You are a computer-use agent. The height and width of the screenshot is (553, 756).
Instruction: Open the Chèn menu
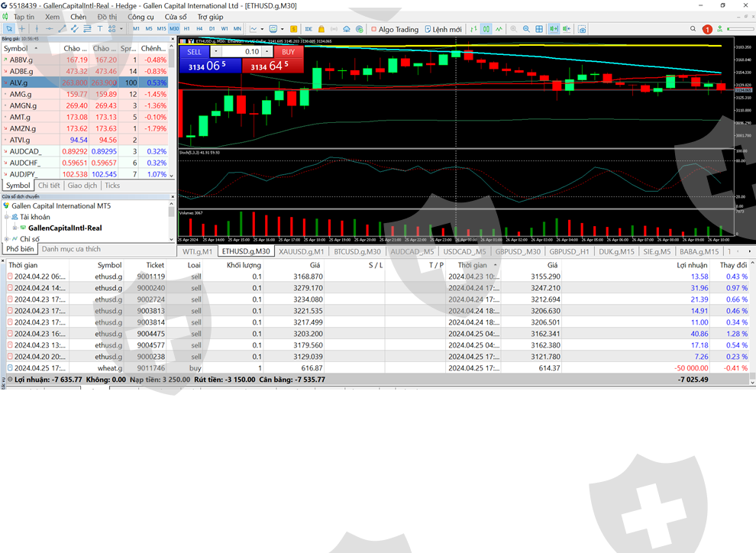tap(78, 17)
